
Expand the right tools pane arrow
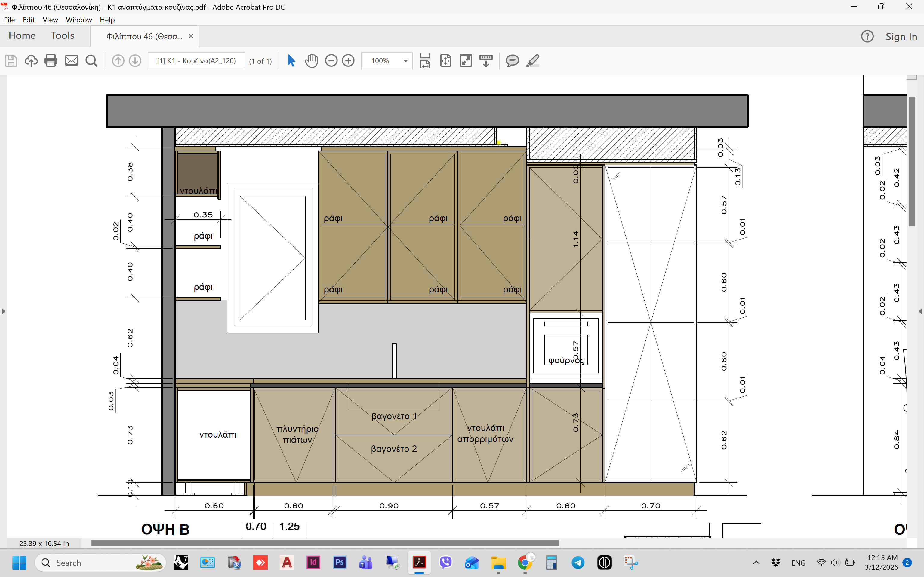(920, 311)
